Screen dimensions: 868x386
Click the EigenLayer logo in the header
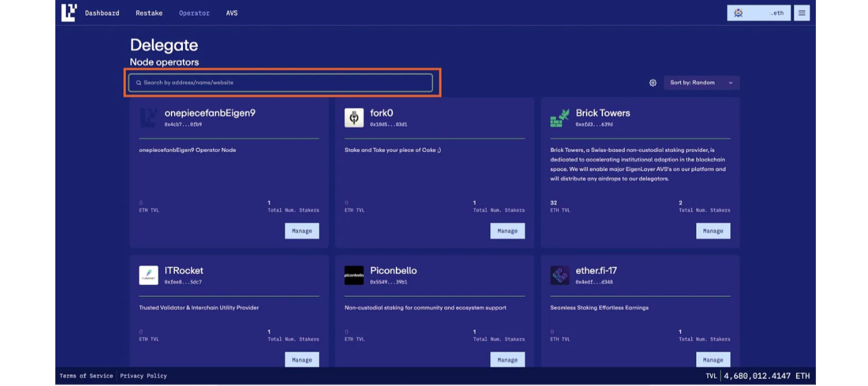[69, 13]
